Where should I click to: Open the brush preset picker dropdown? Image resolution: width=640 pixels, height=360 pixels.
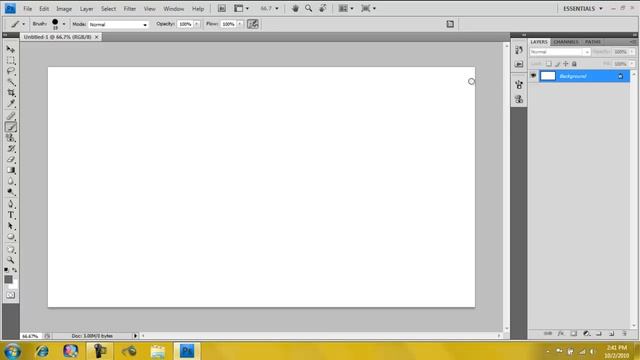[64, 24]
